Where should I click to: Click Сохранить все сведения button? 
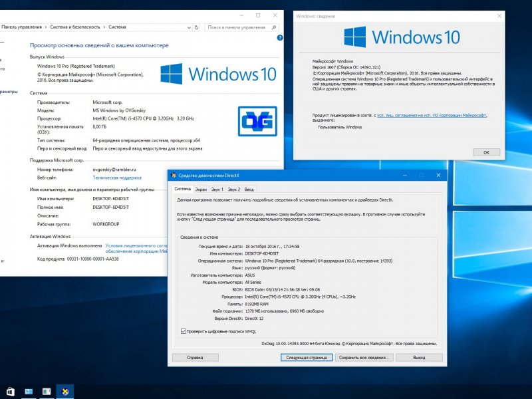364,357
